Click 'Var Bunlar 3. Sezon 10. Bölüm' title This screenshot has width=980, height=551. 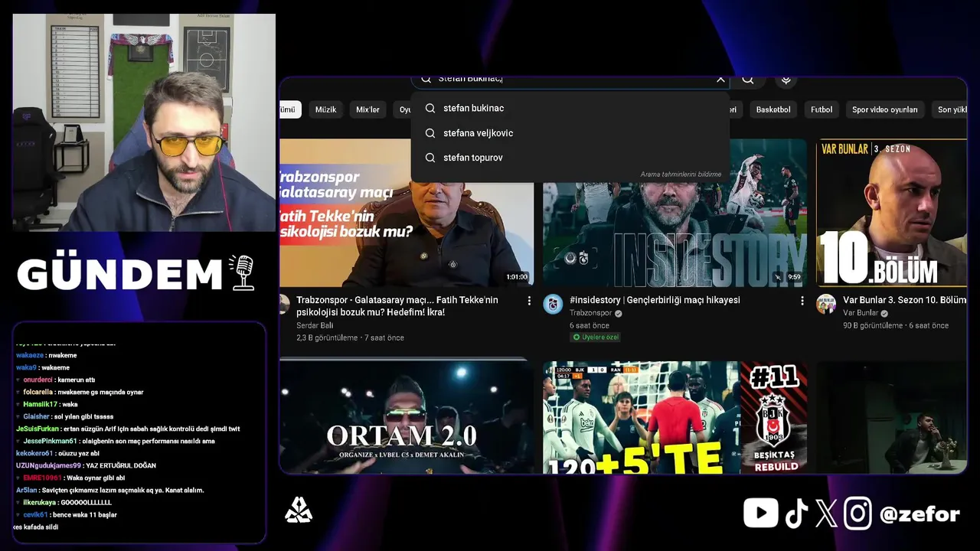(904, 300)
